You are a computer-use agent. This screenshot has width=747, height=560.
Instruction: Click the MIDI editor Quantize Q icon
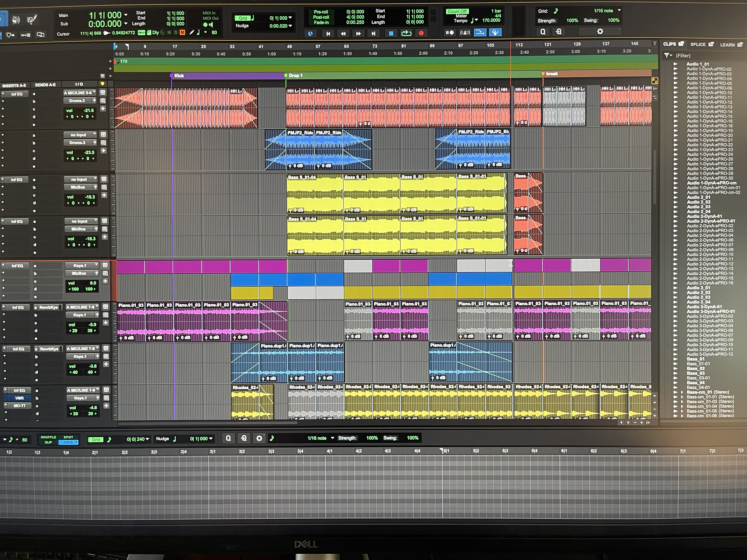tap(228, 439)
